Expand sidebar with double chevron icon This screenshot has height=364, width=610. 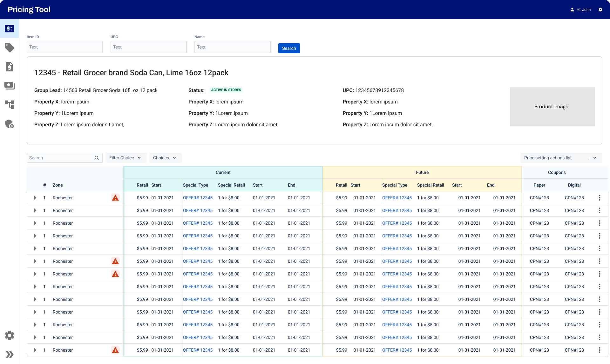(x=10, y=354)
